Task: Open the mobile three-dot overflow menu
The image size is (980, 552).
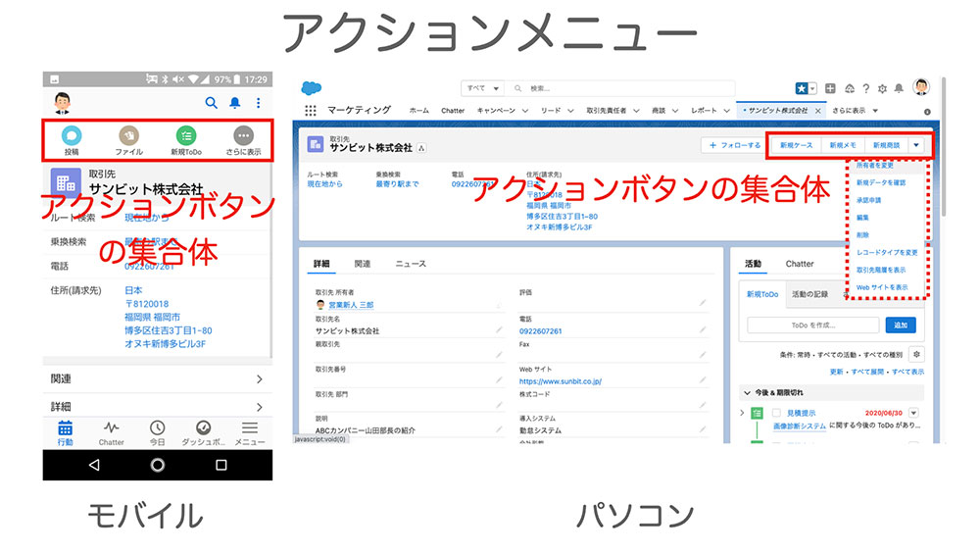Action: pyautogui.click(x=258, y=103)
